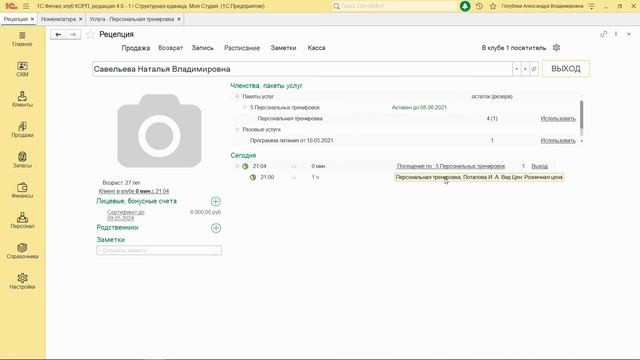Open the selected client card button
The image size is (640, 360).
click(x=534, y=69)
